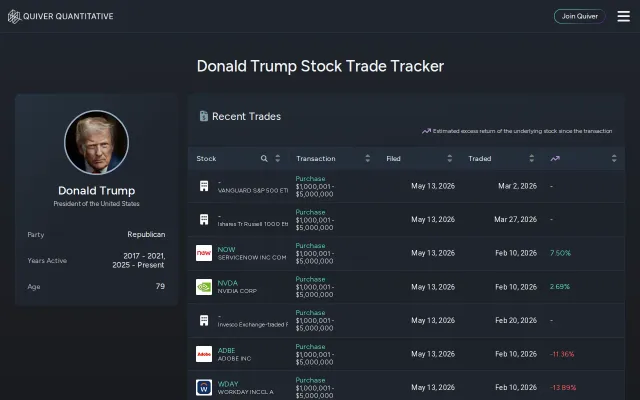Screen dimensions: 640x400
Task: Click the Mar 2, 2026 traded date
Action: point(517,186)
